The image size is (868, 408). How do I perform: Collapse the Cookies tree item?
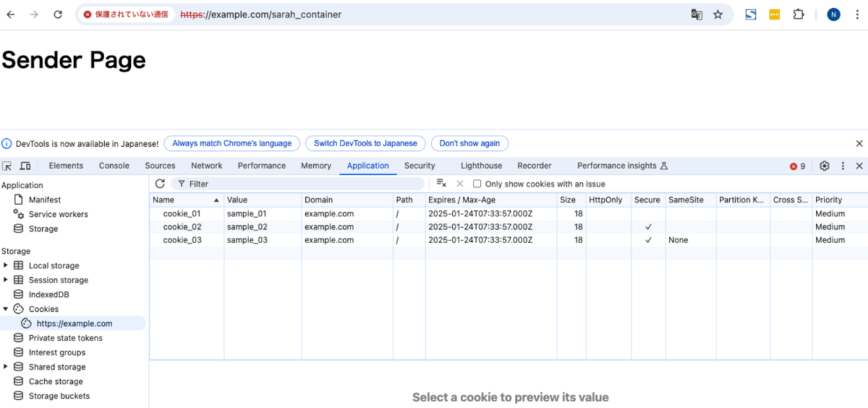6,309
